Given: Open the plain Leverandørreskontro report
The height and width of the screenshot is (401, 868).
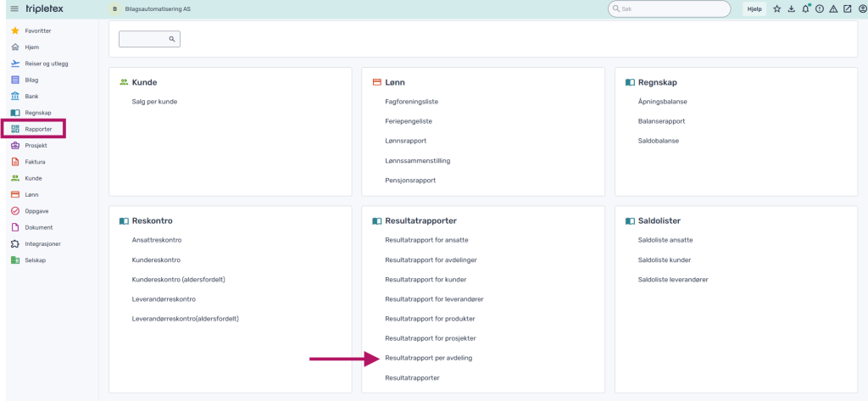Looking at the screenshot, I should [x=164, y=299].
